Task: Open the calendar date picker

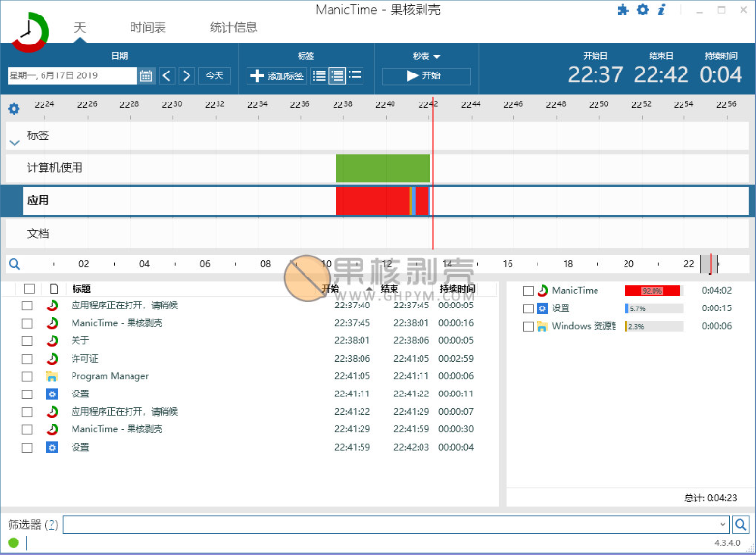Action: 146,75
